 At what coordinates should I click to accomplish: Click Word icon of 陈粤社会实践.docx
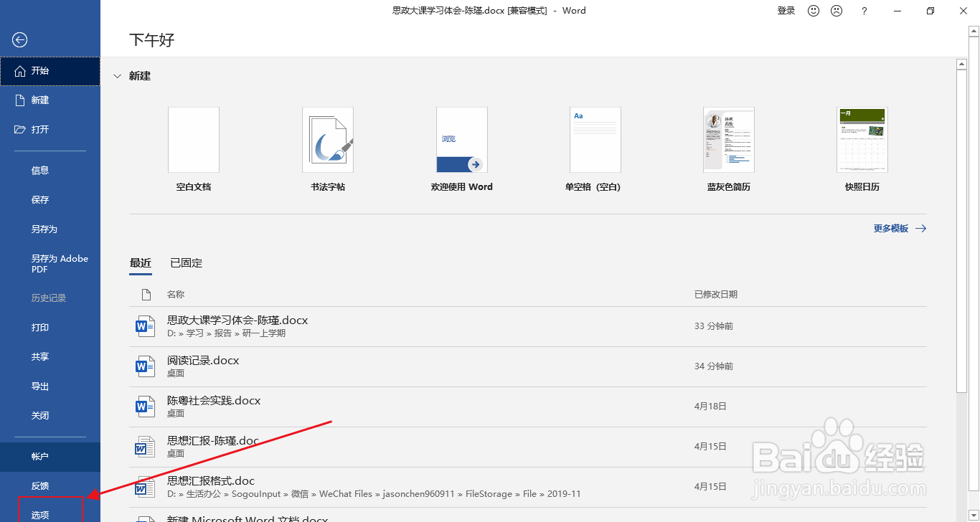146,407
